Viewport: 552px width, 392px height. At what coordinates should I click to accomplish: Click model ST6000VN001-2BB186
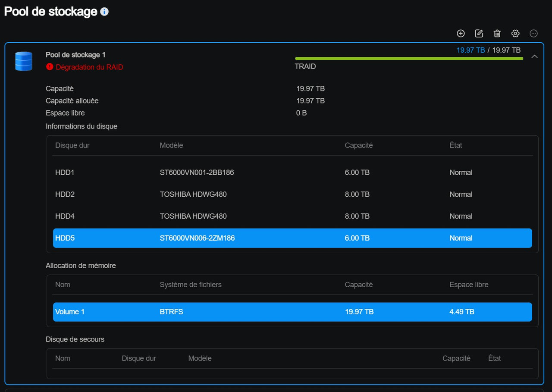click(197, 172)
